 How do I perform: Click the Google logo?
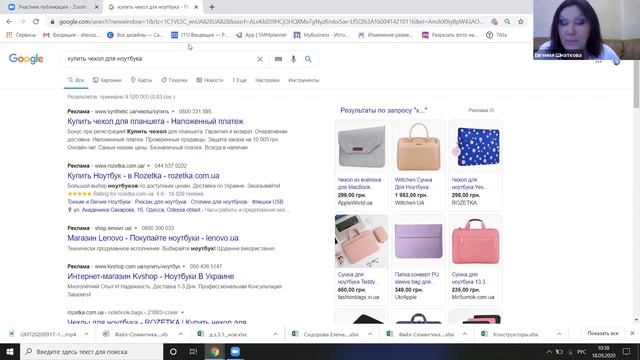click(26, 59)
